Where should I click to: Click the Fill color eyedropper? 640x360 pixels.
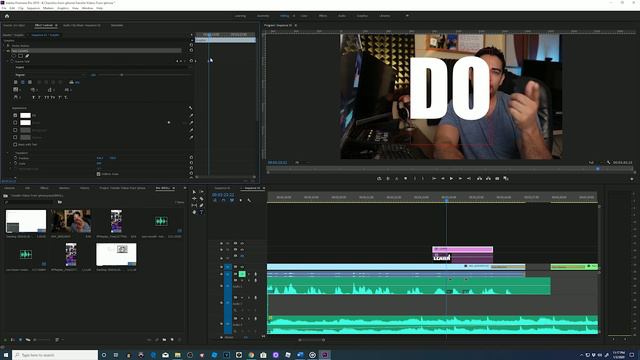point(191,116)
